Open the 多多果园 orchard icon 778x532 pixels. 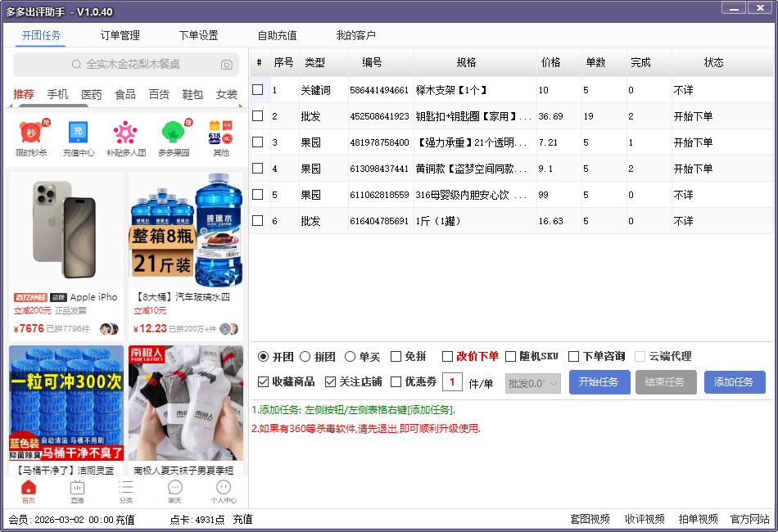click(x=173, y=133)
